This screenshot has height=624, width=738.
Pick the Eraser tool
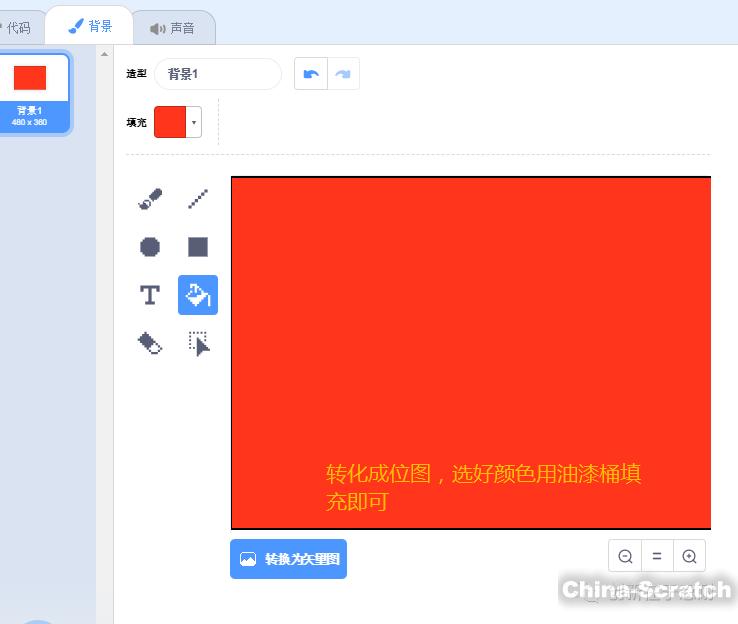pyautogui.click(x=150, y=343)
